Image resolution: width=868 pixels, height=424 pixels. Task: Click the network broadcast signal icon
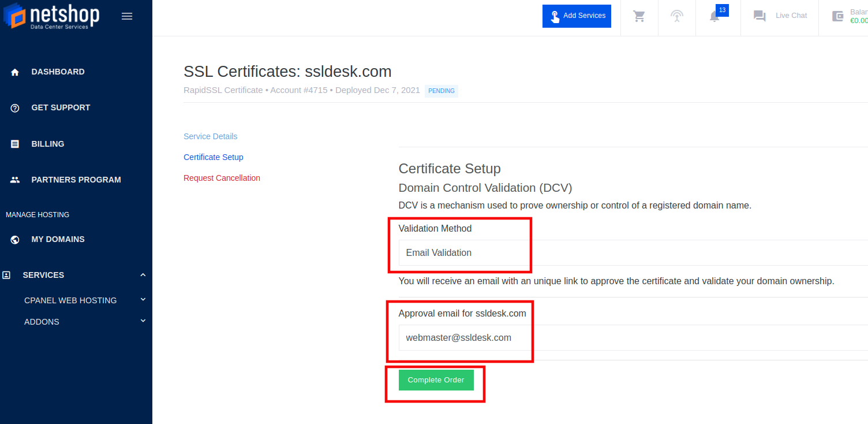pyautogui.click(x=677, y=16)
